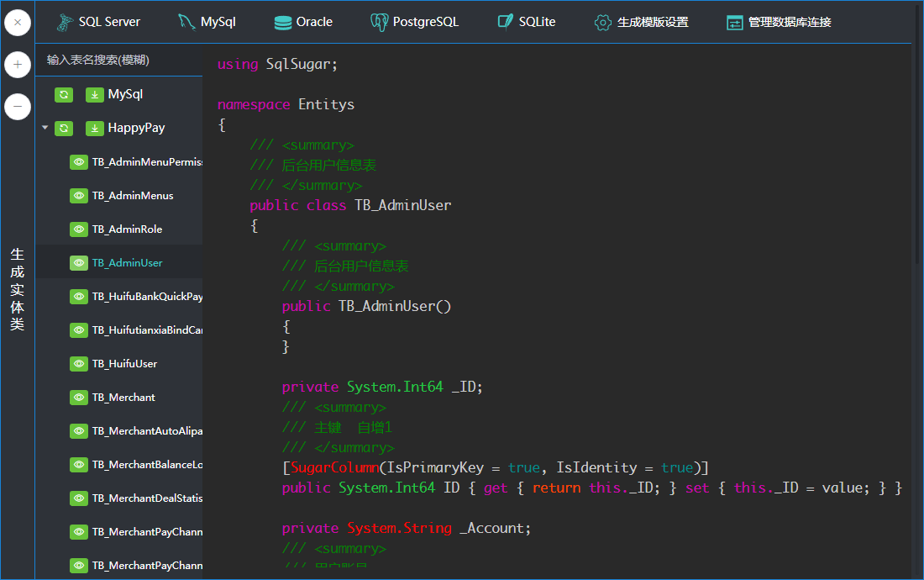Collapse the HappyPay tree node

point(45,129)
